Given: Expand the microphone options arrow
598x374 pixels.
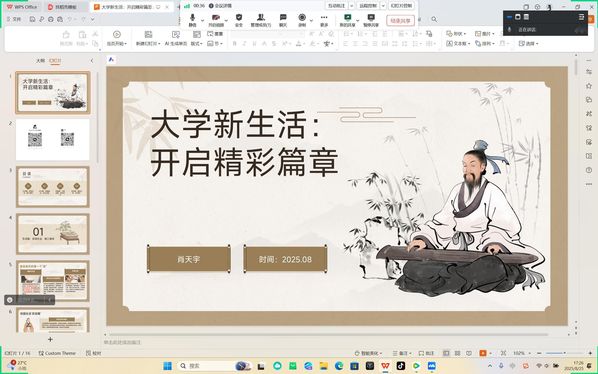Looking at the screenshot, I should 203,20.
